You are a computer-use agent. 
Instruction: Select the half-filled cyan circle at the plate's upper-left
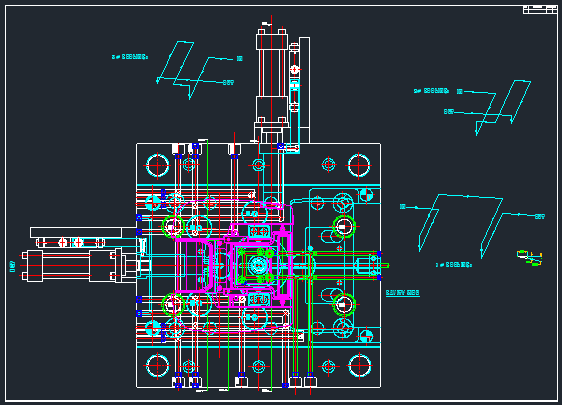click(153, 203)
